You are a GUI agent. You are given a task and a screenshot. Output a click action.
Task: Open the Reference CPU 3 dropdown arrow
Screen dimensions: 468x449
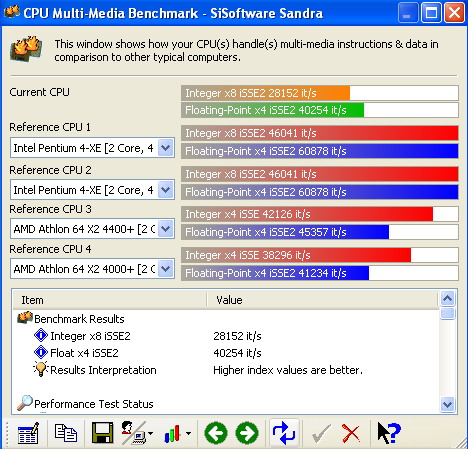(x=165, y=229)
